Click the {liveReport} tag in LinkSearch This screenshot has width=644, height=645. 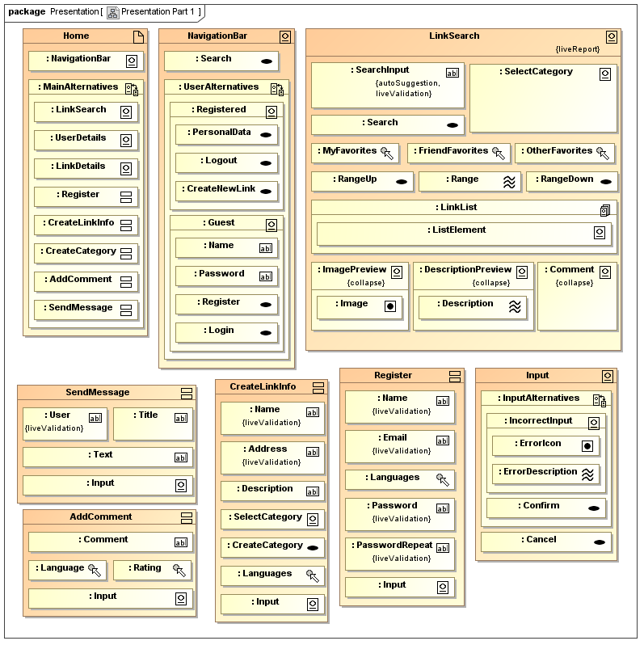[578, 49]
